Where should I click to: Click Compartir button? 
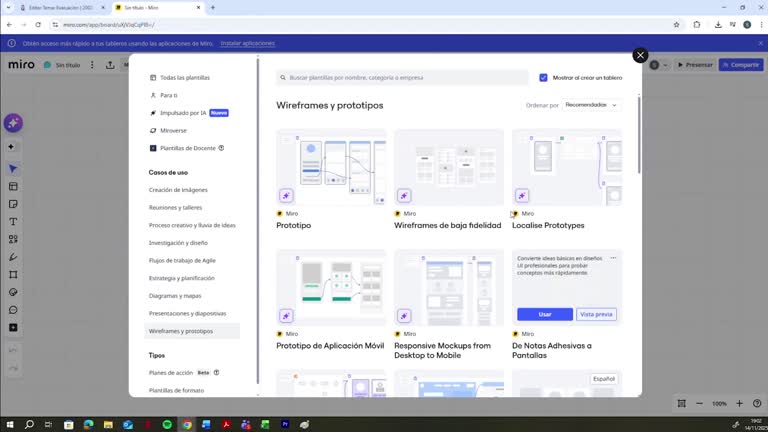tap(741, 65)
